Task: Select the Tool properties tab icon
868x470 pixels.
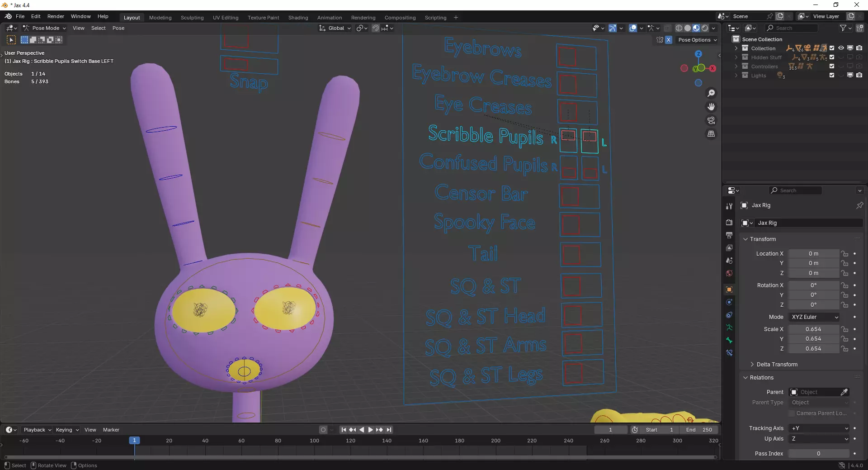Action: (x=729, y=206)
